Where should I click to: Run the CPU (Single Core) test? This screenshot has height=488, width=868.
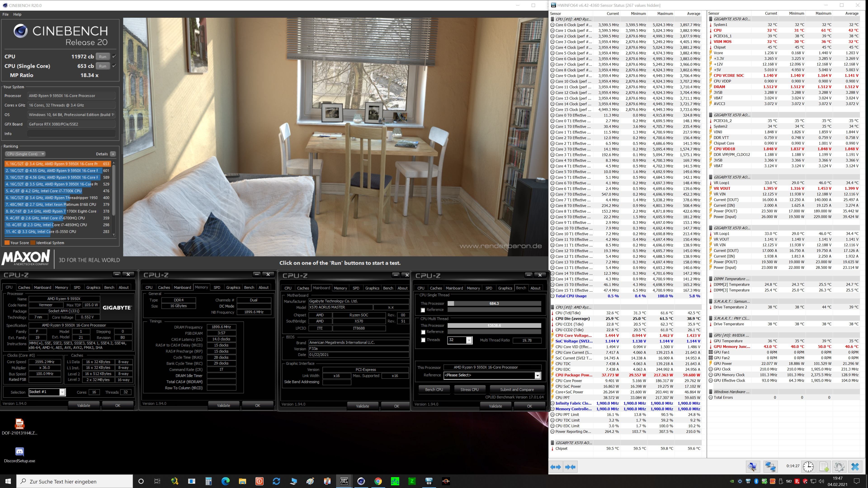[102, 66]
